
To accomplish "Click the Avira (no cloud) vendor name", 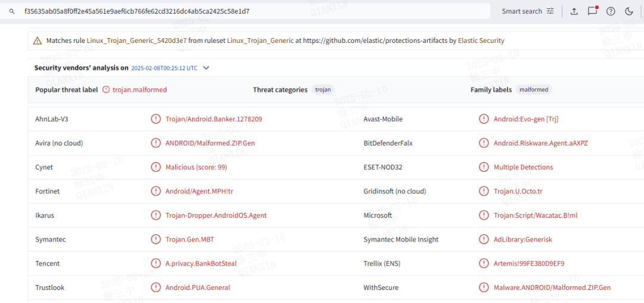I will pos(59,143).
